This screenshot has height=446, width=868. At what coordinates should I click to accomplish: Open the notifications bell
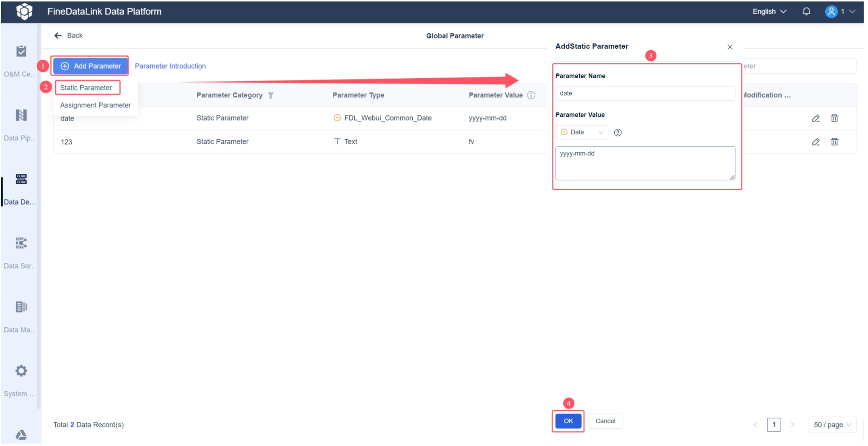click(x=806, y=11)
